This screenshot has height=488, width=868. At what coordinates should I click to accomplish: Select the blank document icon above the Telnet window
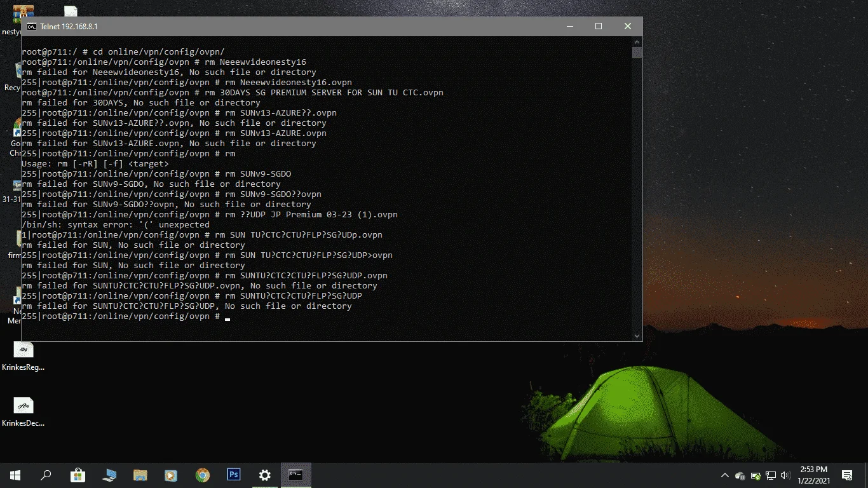point(71,11)
